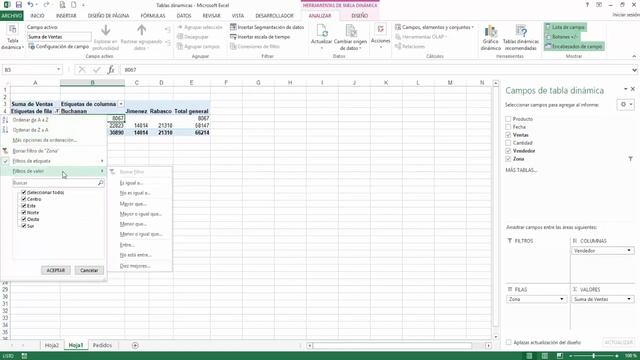640x360 pixels.
Task: Open the field list tools gear icon
Action: tap(625, 105)
